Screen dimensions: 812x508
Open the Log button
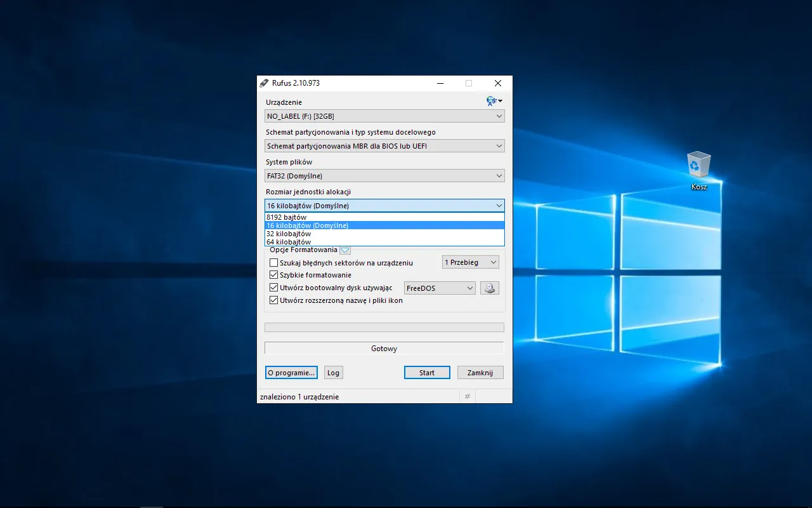coord(333,373)
